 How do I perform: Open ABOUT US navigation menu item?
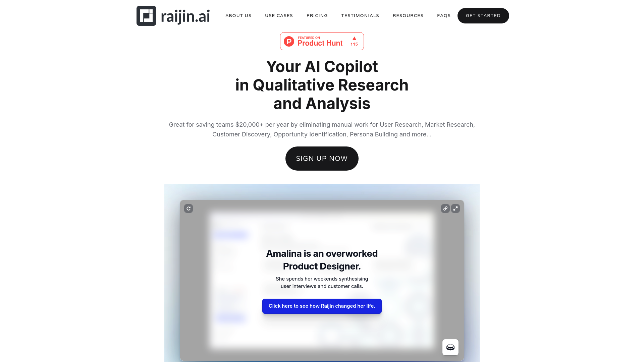click(238, 15)
